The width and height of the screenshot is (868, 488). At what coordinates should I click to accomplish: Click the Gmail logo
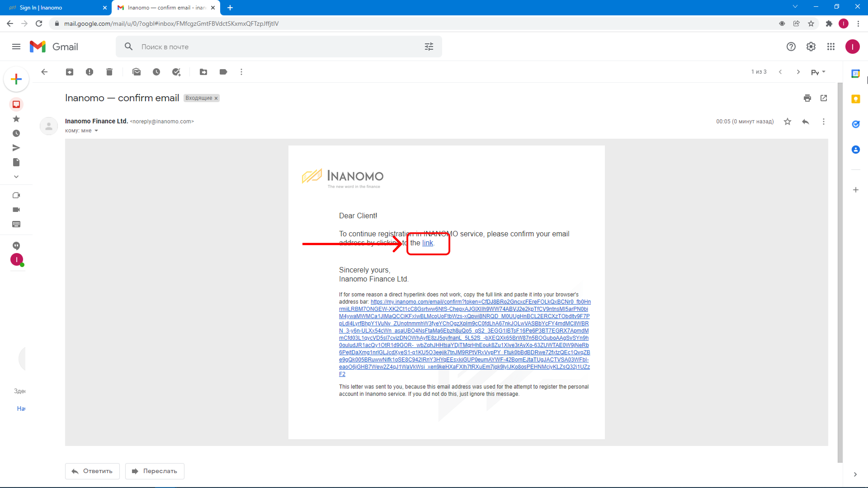point(54,47)
